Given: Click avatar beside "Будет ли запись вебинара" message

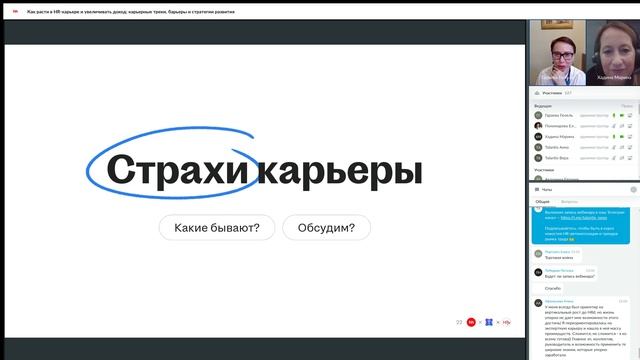Looking at the screenshot, I should click(x=538, y=272).
